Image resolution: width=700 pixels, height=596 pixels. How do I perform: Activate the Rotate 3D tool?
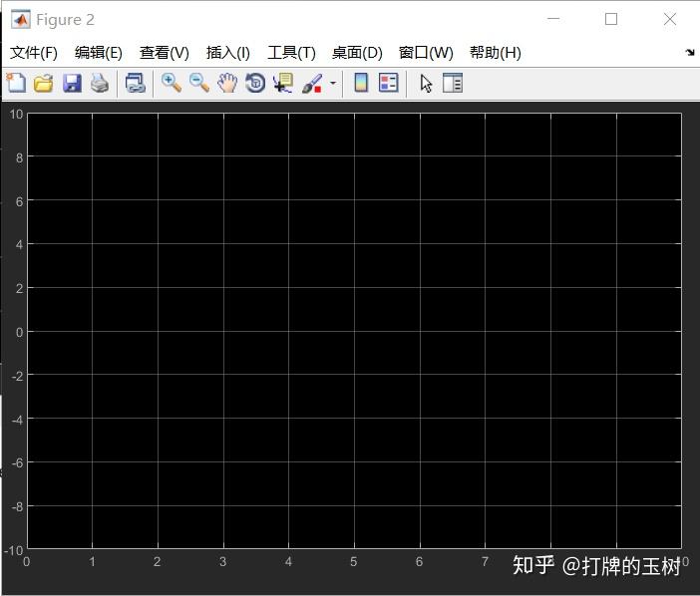pyautogui.click(x=255, y=83)
